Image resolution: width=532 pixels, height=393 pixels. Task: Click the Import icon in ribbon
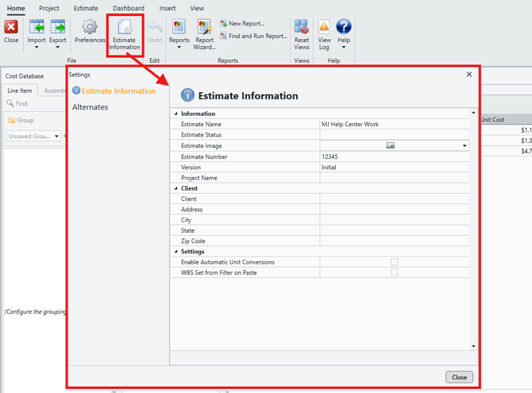[x=37, y=29]
